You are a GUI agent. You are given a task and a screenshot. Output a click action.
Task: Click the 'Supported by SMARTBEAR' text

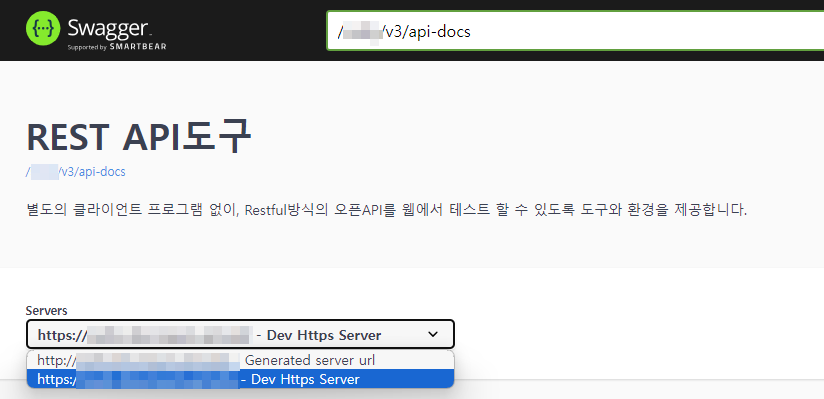point(117,47)
